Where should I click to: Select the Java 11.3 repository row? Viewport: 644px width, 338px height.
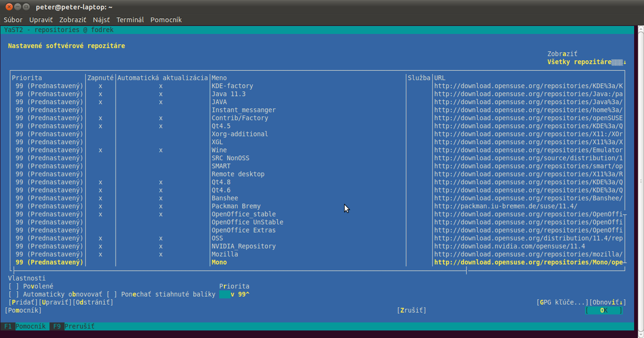pos(317,94)
